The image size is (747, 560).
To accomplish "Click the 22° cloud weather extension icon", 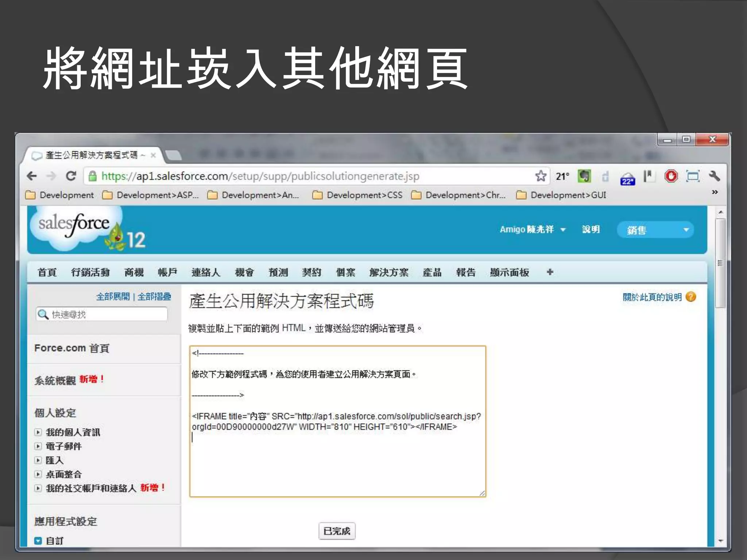I will pos(628,178).
